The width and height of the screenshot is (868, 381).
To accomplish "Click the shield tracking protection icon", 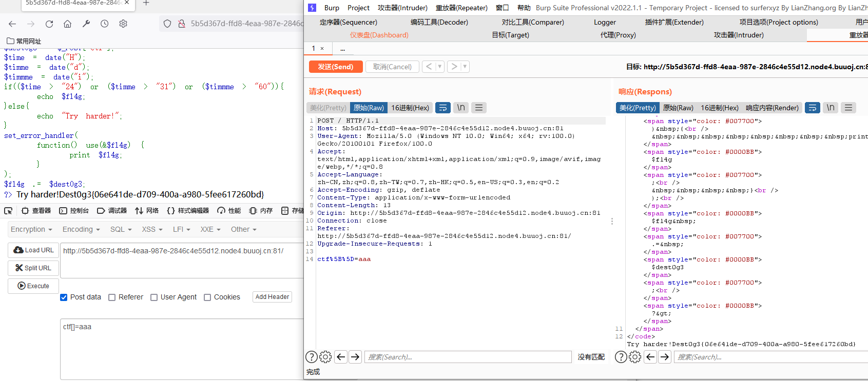I will [167, 24].
